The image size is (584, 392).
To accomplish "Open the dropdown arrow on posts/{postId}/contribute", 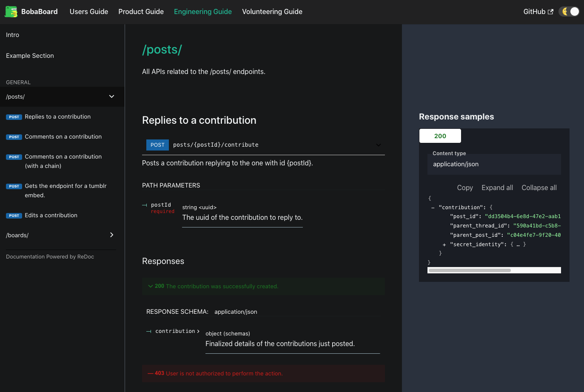I will [378, 145].
